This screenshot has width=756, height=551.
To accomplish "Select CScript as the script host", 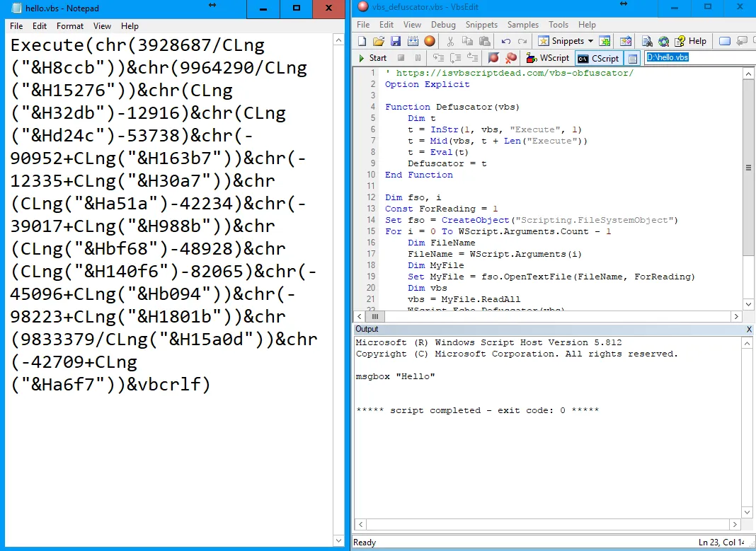I will pos(598,58).
